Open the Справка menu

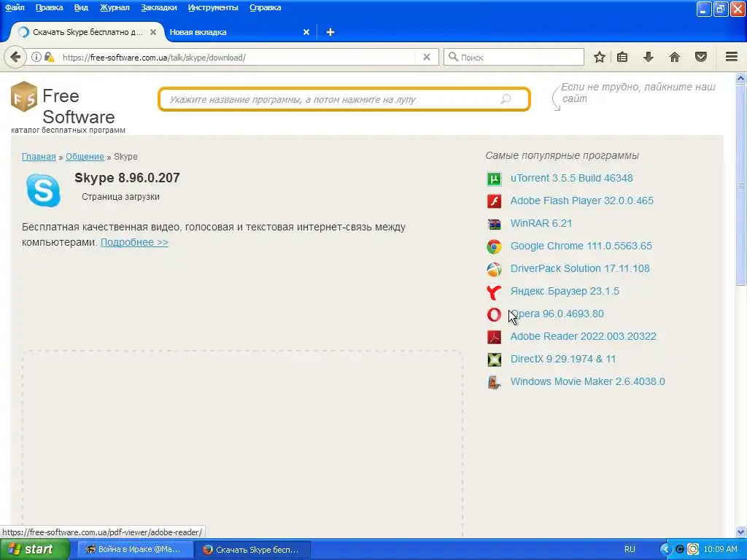tap(265, 7)
